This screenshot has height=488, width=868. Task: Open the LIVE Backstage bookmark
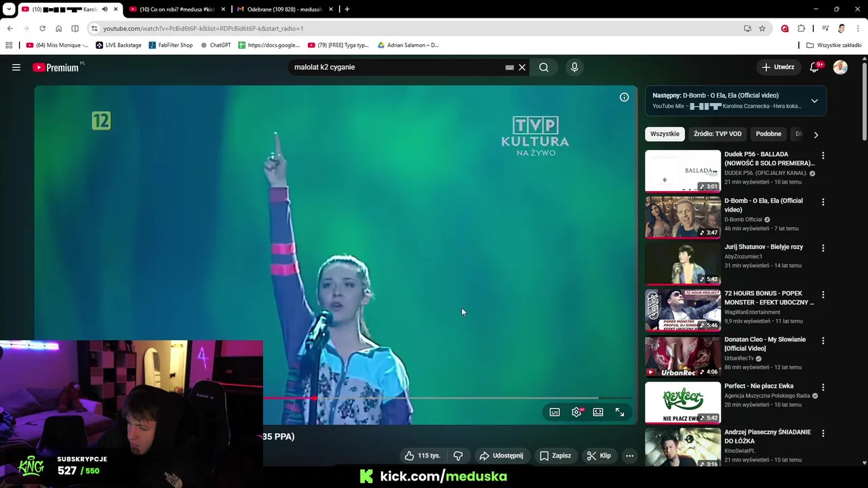coord(119,45)
